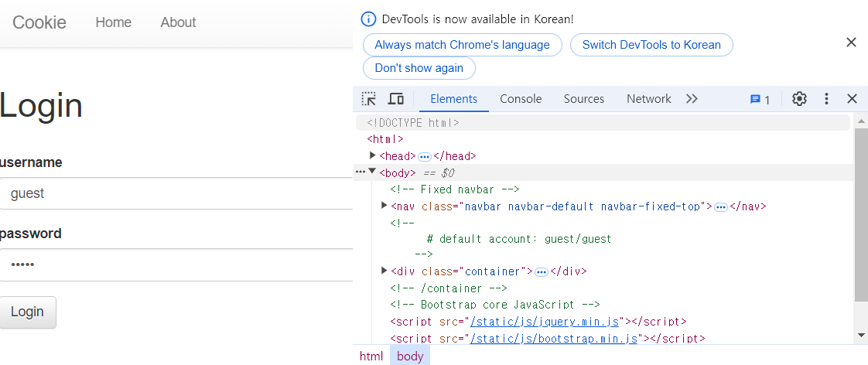The image size is (868, 365).
Task: Click ellipsis badge inside head tag
Action: tap(425, 156)
